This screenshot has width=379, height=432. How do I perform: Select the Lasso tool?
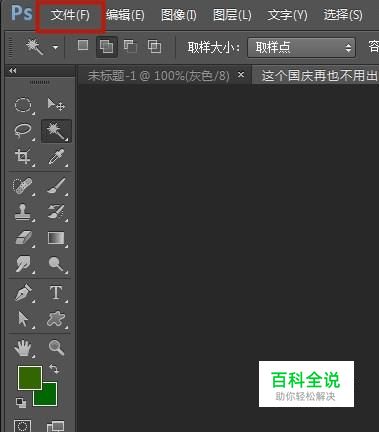click(23, 130)
